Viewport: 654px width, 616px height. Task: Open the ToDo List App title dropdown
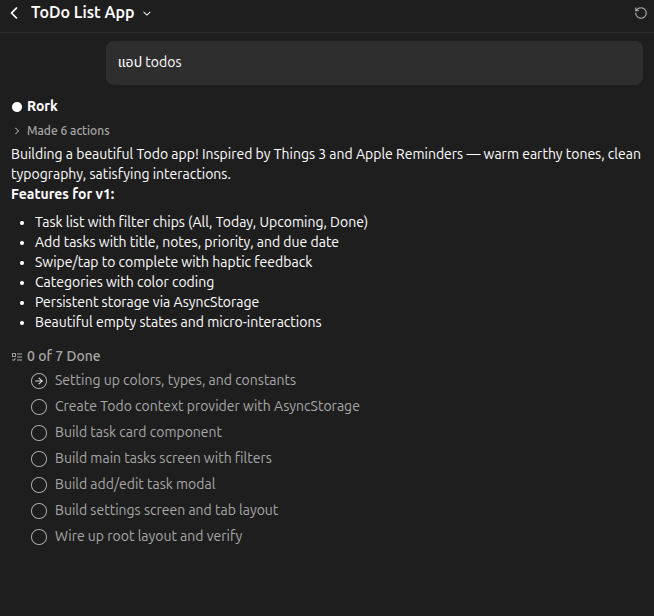pos(147,13)
